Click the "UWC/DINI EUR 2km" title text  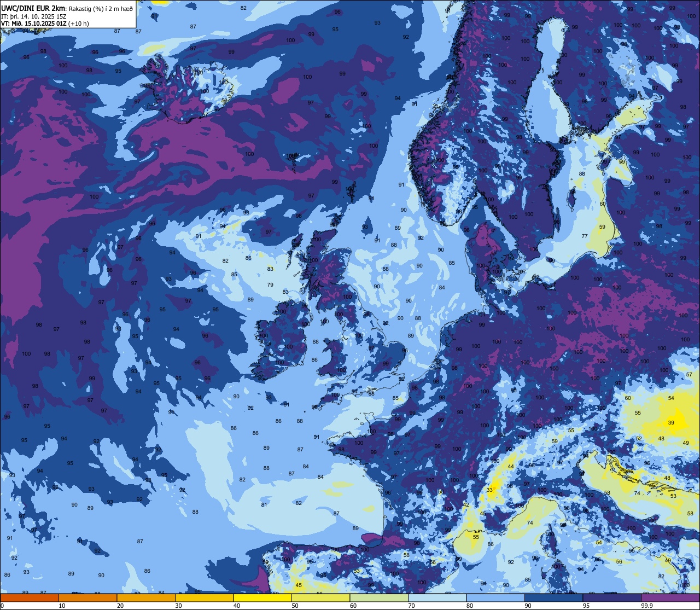click(33, 8)
